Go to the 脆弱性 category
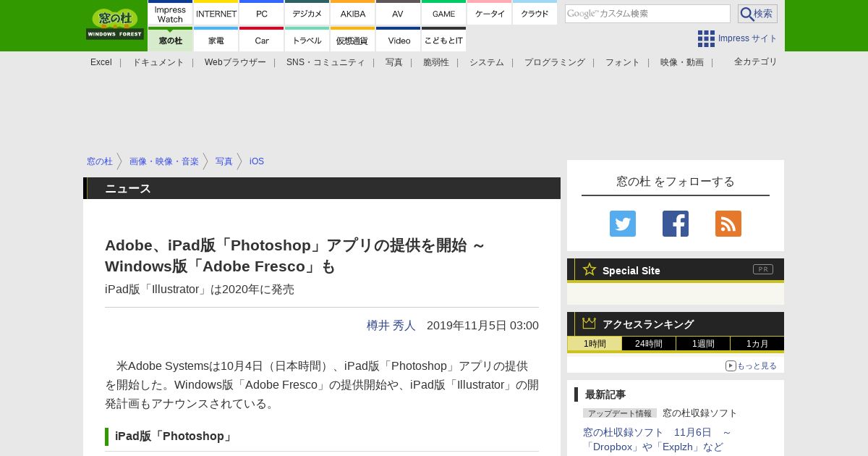Image resolution: width=868 pixels, height=456 pixels. point(436,62)
